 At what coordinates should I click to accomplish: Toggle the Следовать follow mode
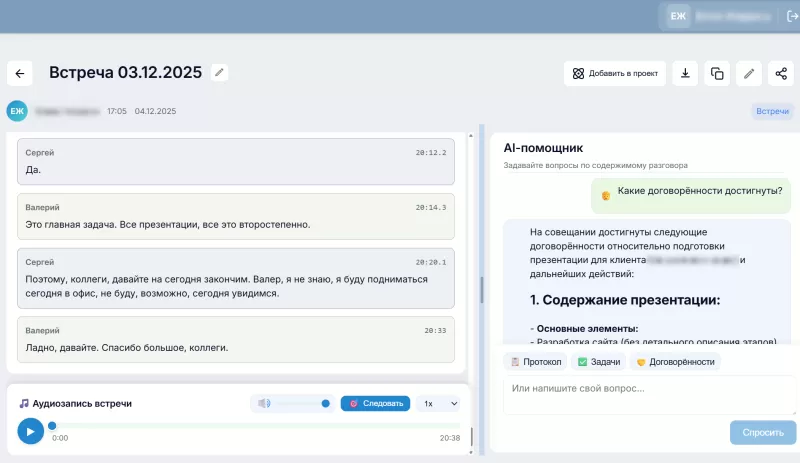375,403
